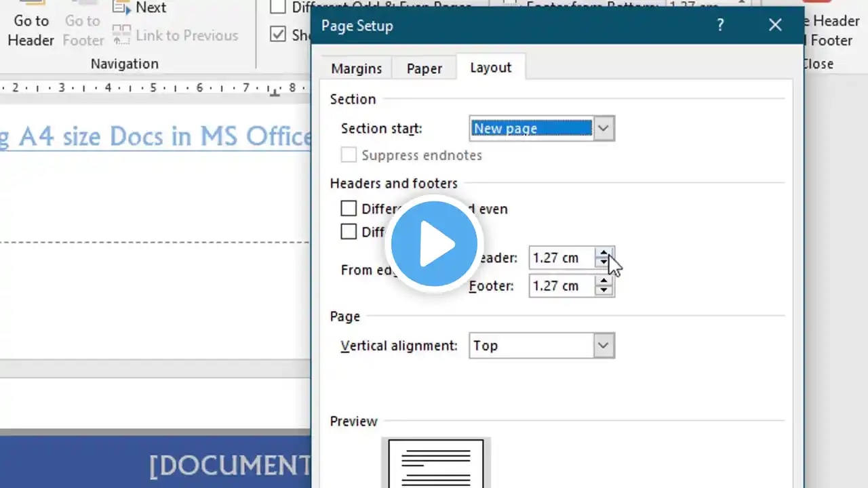Enable Different odd and even checkbox

[349, 209]
